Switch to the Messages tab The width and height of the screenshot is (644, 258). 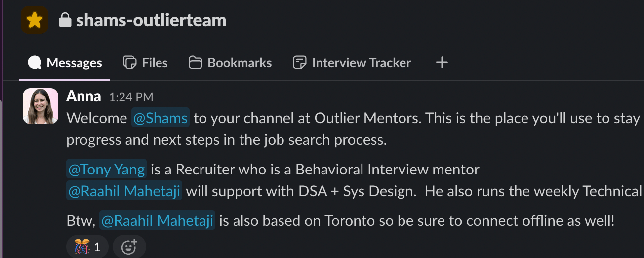65,63
